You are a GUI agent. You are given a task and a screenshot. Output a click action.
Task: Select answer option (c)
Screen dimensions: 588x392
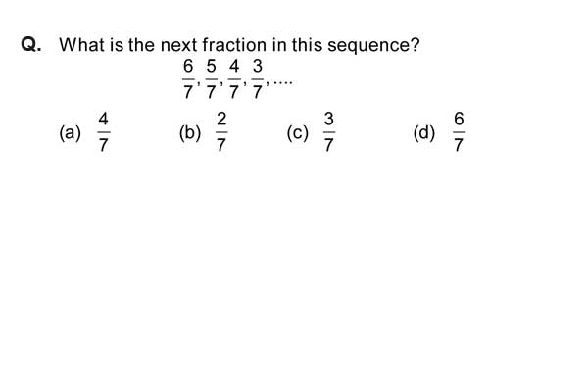(x=298, y=133)
